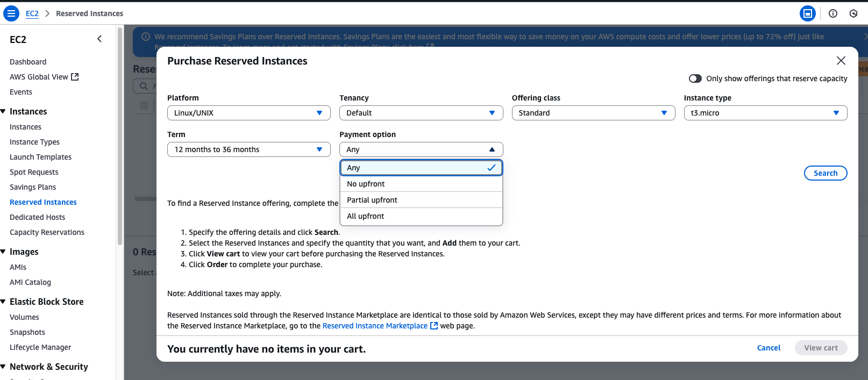Open Savings Plans in sidebar

pyautogui.click(x=33, y=187)
